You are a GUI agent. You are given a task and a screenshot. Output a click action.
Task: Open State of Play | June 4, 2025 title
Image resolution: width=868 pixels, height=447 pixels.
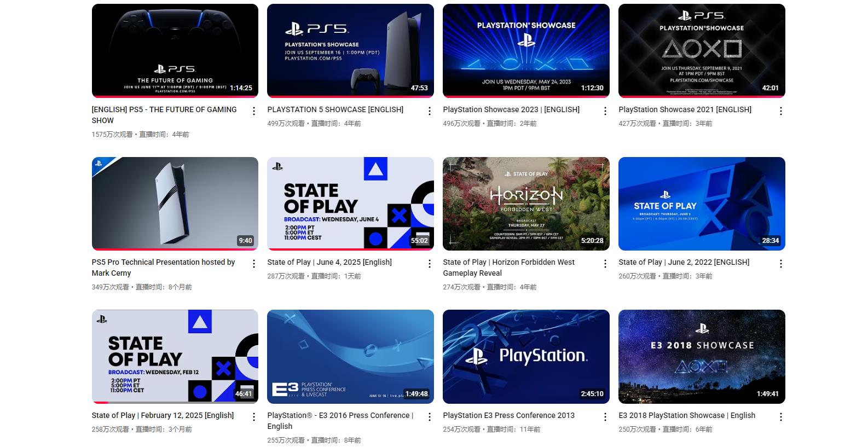[329, 262]
